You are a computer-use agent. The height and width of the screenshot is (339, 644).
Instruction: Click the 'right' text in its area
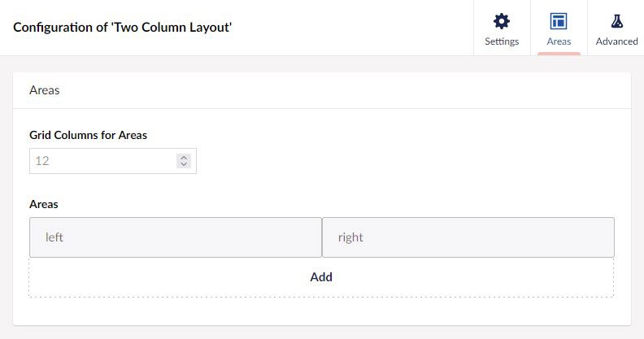tap(350, 237)
